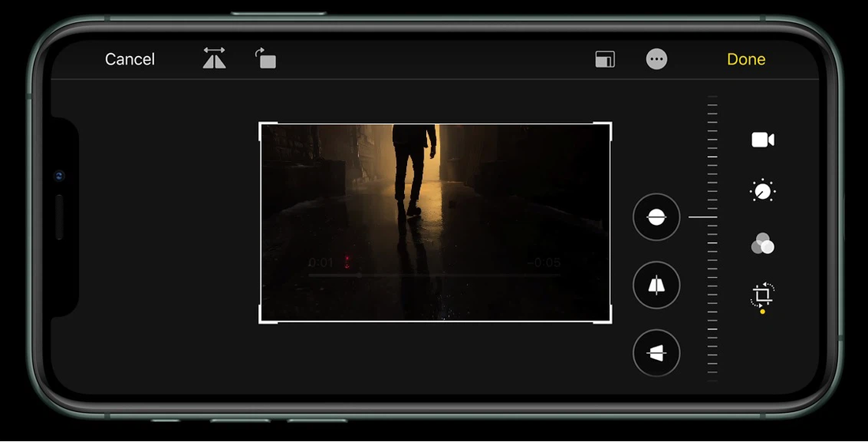This screenshot has height=442, width=868.
Task: Tap Cancel to discard edits
Action: pyautogui.click(x=129, y=59)
